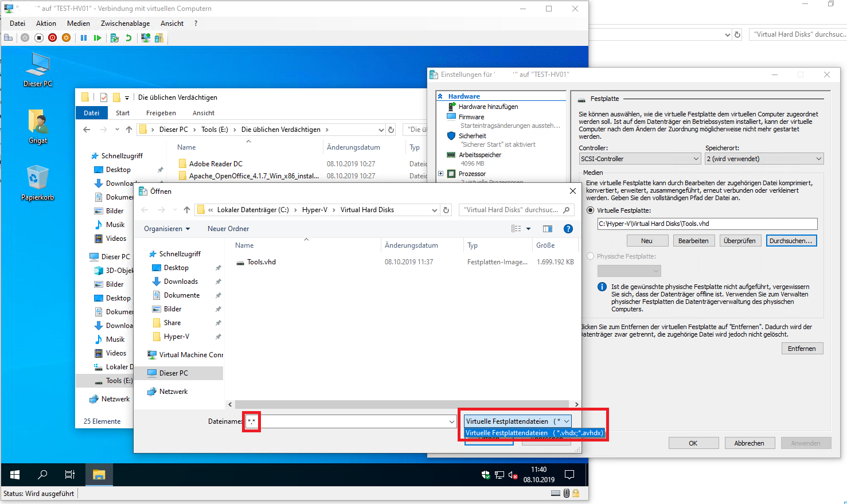This screenshot has width=847, height=504.
Task: Expand the Prozessor tree node
Action: point(440,174)
